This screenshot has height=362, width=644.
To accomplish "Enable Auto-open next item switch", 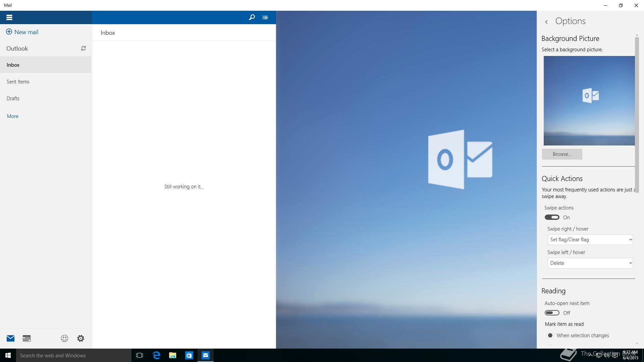I will click(x=552, y=313).
